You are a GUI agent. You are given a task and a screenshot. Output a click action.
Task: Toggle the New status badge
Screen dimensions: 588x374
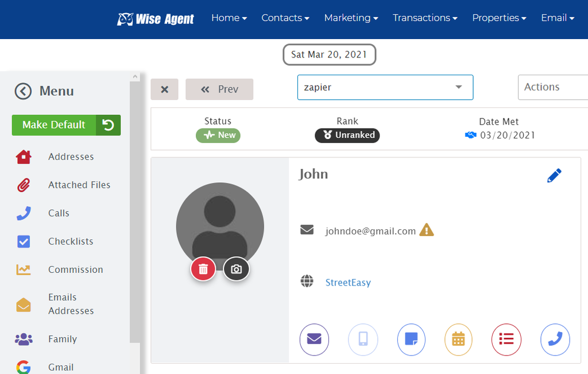pos(218,135)
